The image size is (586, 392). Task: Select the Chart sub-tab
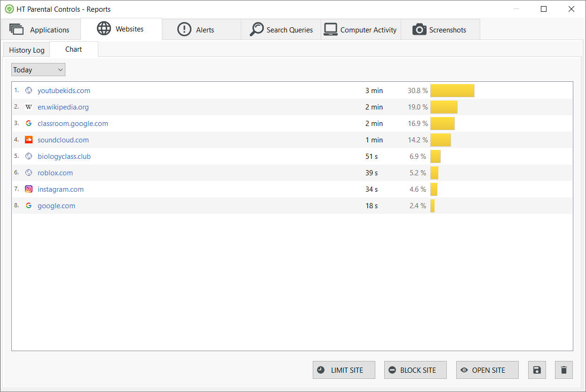coord(74,49)
